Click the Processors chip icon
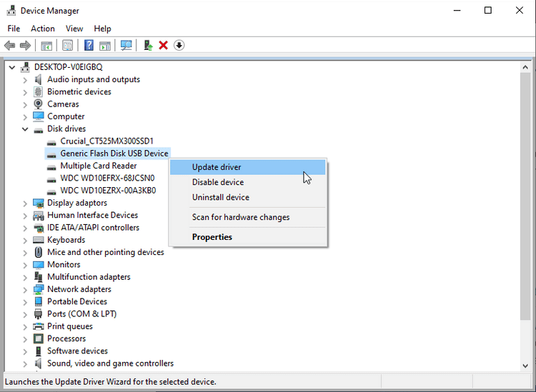The height and width of the screenshot is (392, 536). pos(39,338)
